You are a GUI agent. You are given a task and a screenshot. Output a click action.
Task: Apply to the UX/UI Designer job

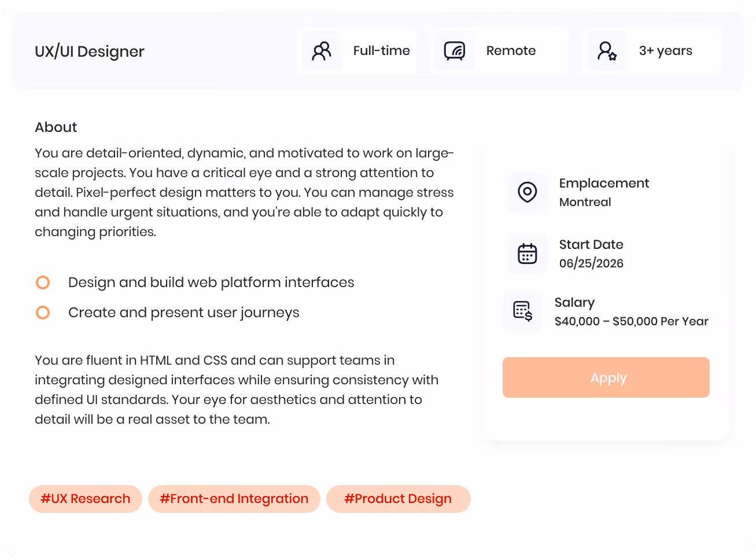click(x=606, y=377)
